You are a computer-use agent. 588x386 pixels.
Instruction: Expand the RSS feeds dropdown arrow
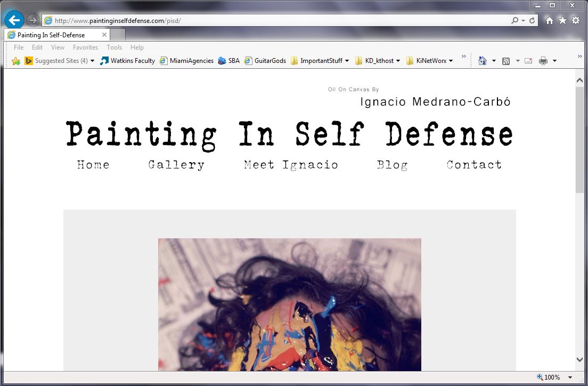click(518, 61)
